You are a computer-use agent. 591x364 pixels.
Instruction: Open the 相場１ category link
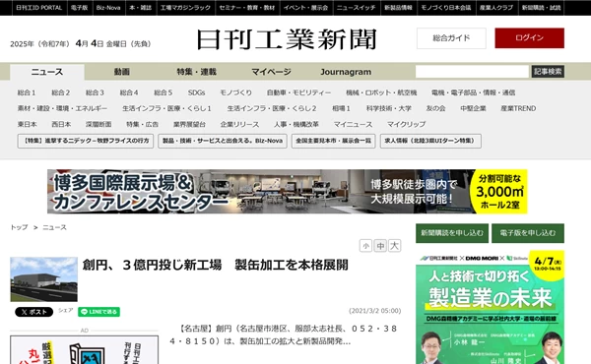[x=341, y=108]
